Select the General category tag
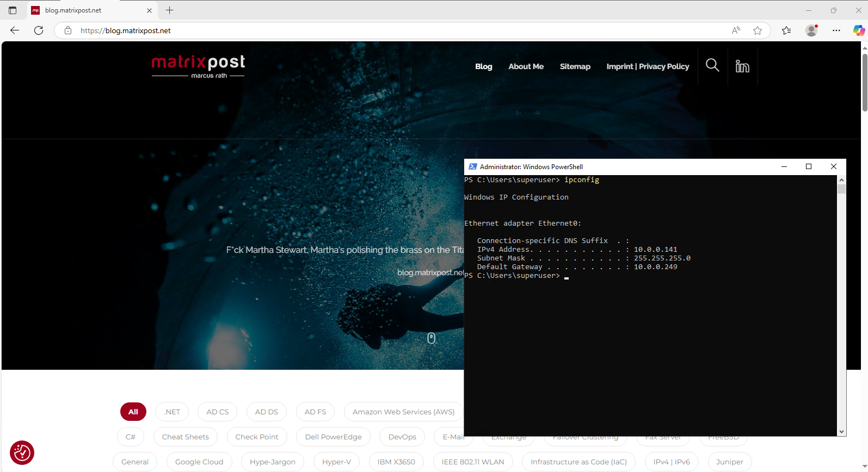 [x=135, y=462]
